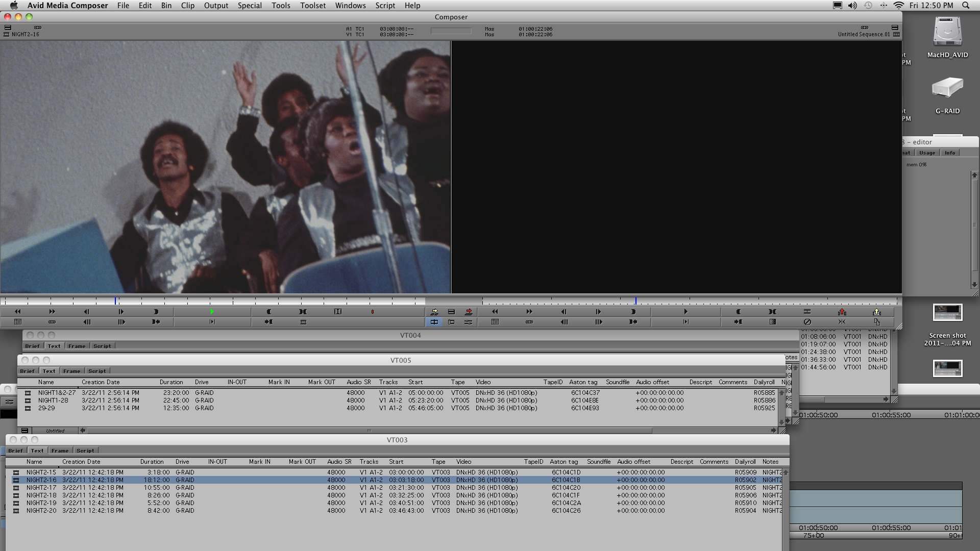Click the Mark Clip button in source toolbar
The image size is (980, 551).
303,312
